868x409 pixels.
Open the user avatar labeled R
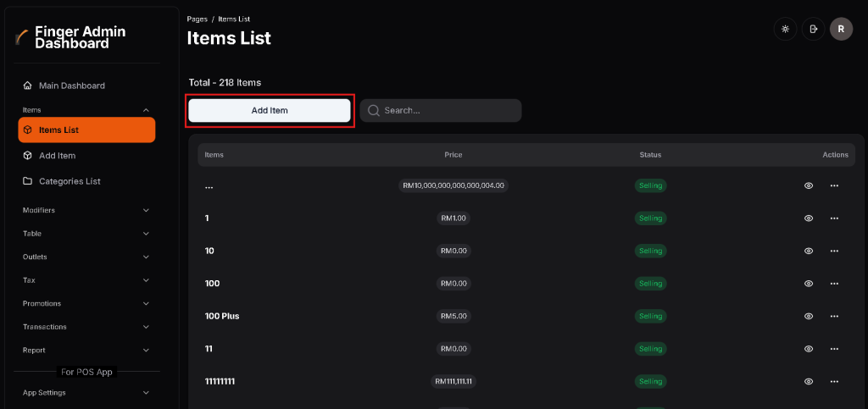tap(841, 29)
